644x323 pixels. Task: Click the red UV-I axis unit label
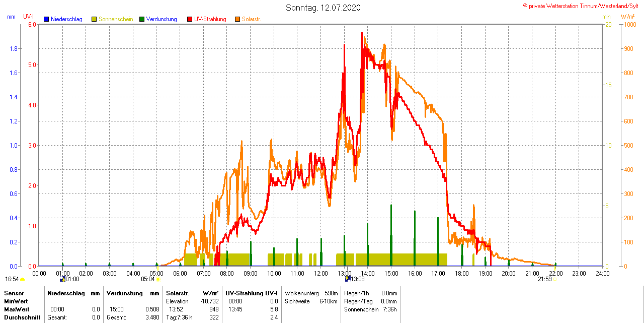29,17
